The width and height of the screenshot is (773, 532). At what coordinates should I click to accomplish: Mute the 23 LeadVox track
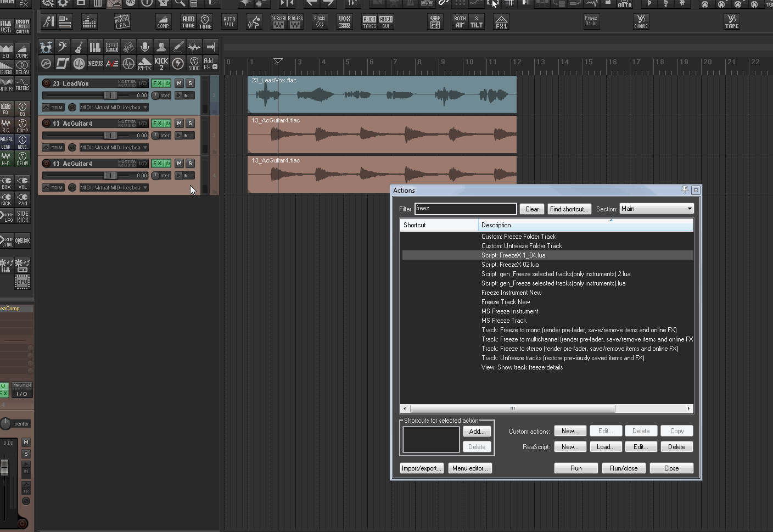click(x=179, y=83)
